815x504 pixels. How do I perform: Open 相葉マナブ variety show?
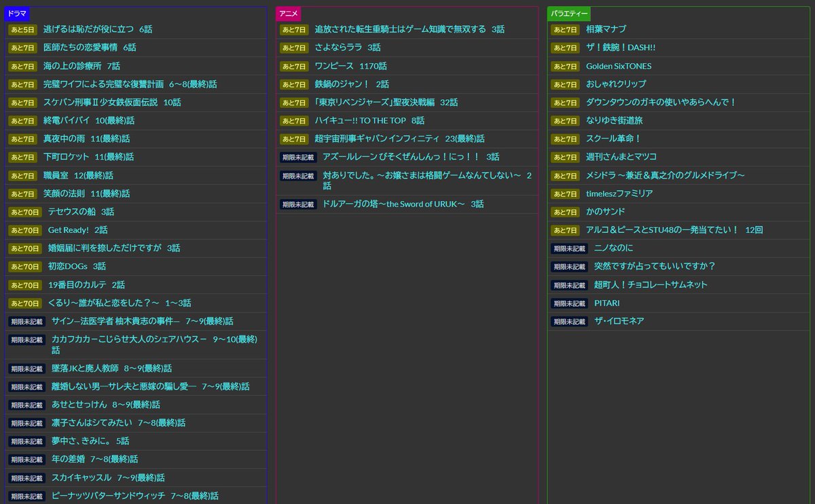pos(606,29)
